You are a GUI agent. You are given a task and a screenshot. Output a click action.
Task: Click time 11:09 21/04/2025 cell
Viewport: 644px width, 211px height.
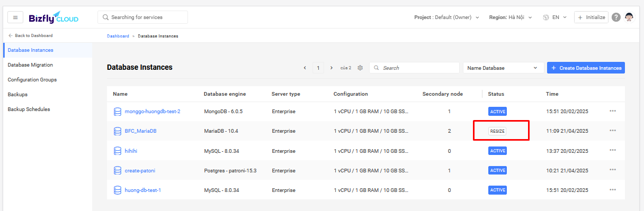[567, 131]
